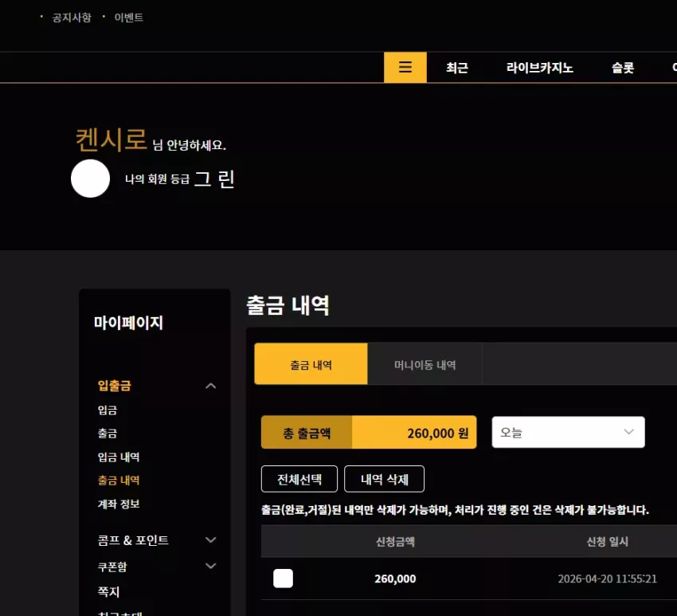677x616 pixels.
Task: Click the 신청금액 column header
Action: point(395,542)
